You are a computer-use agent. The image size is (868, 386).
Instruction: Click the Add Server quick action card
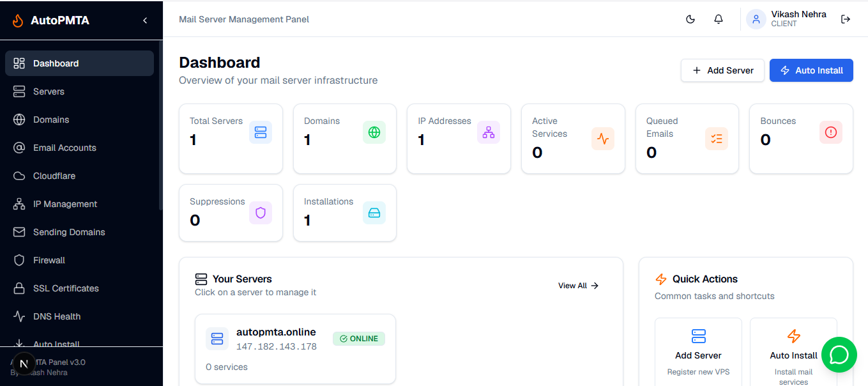pyautogui.click(x=698, y=352)
